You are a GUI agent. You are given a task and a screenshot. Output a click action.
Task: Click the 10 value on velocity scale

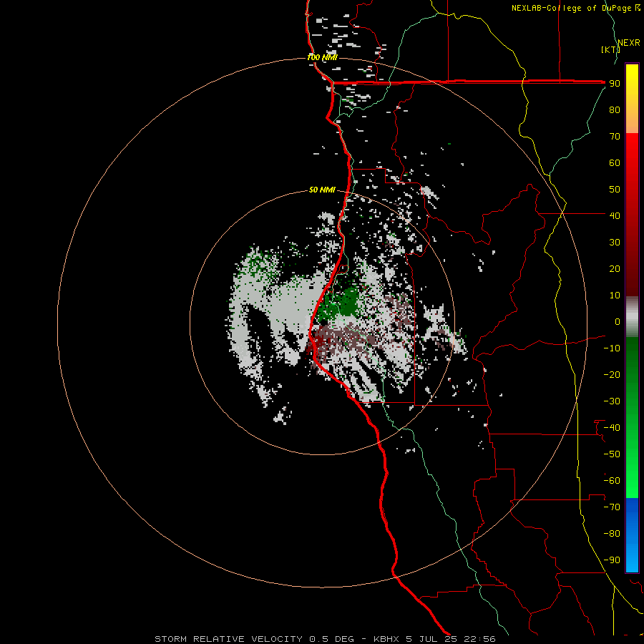point(615,296)
